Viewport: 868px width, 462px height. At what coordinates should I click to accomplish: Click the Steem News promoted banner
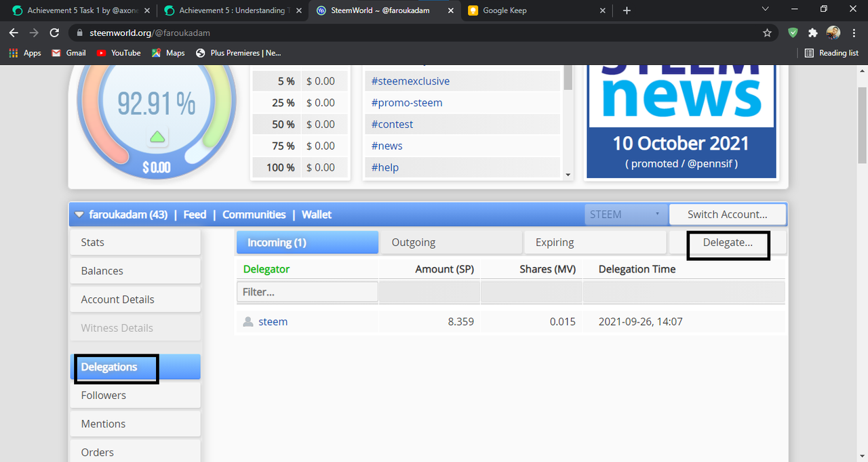[x=681, y=122]
